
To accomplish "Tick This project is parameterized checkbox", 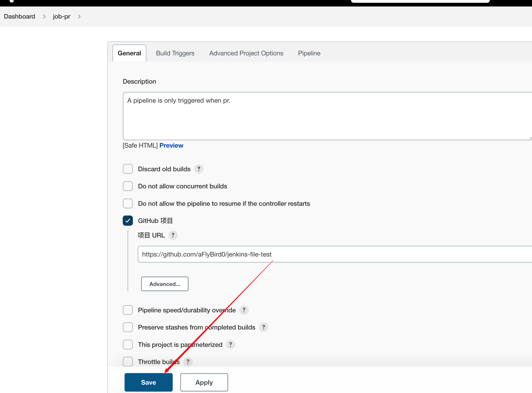I will [128, 345].
